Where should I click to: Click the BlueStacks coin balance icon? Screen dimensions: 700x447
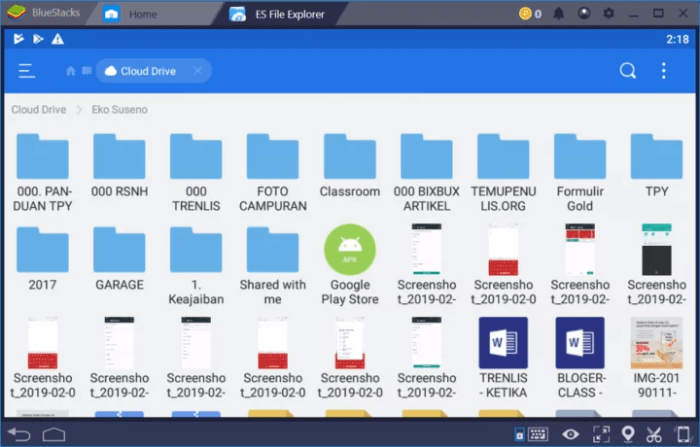click(525, 14)
